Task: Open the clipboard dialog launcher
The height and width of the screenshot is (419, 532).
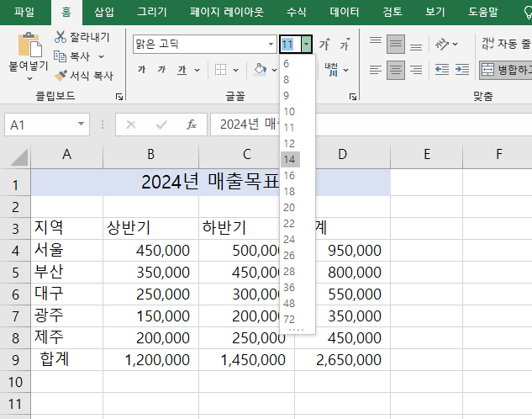Action: pos(119,97)
